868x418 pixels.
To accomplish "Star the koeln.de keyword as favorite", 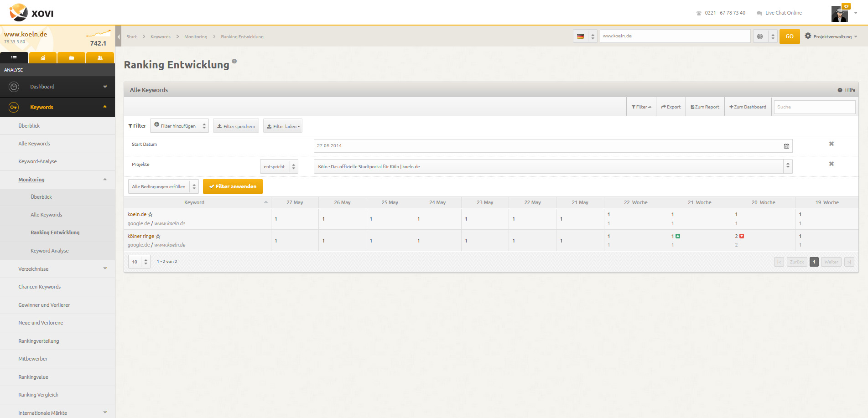I will (x=151, y=215).
